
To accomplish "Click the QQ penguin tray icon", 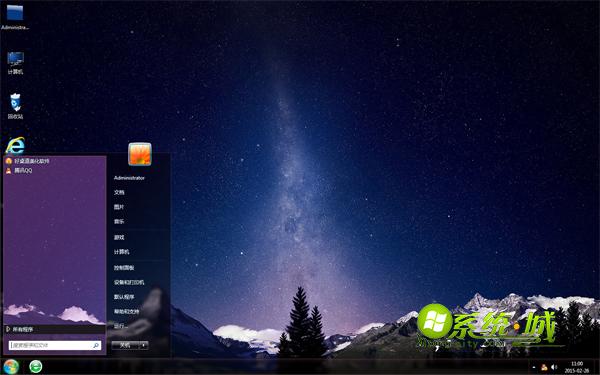I will point(544,367).
